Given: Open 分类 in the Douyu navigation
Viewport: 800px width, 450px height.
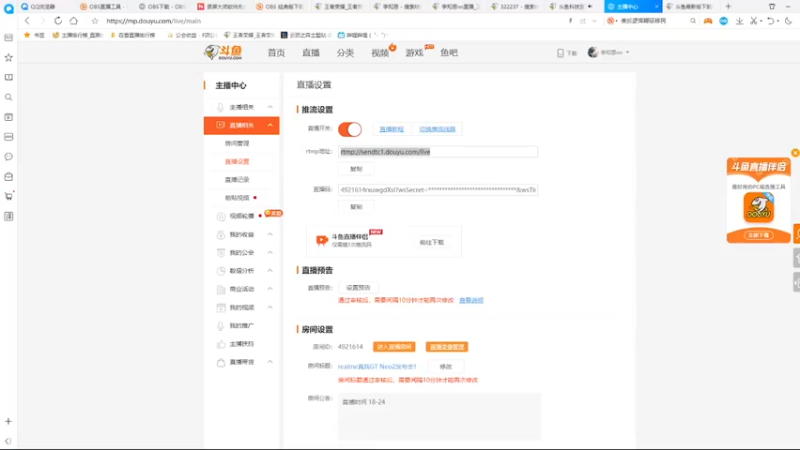Looking at the screenshot, I should tap(345, 53).
